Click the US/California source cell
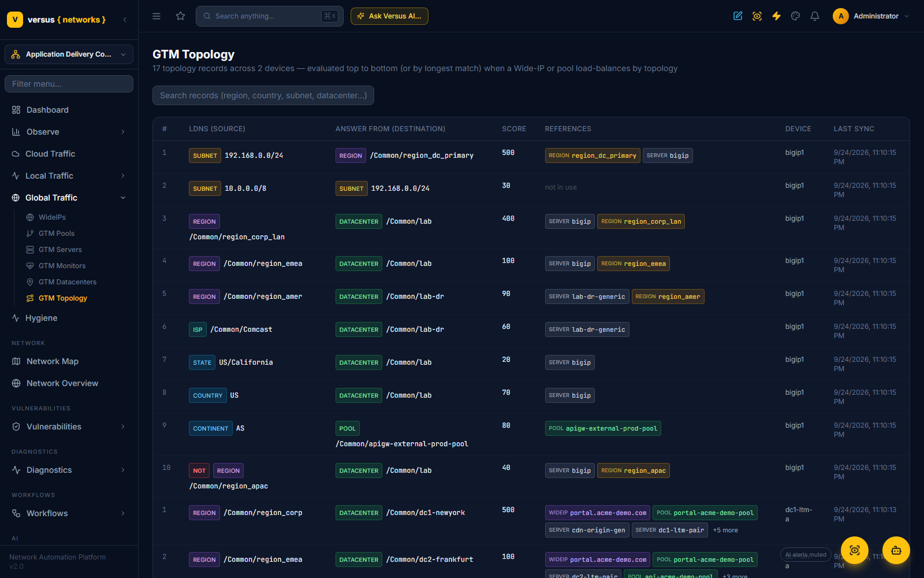The image size is (924, 578). [246, 362]
